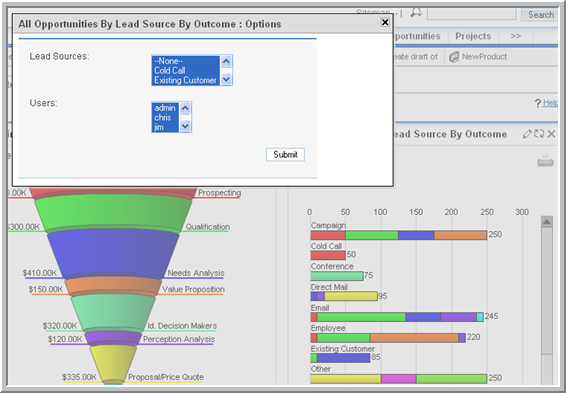The width and height of the screenshot is (566, 393).
Task: Click the Employee bar total 220
Action: click(x=473, y=337)
